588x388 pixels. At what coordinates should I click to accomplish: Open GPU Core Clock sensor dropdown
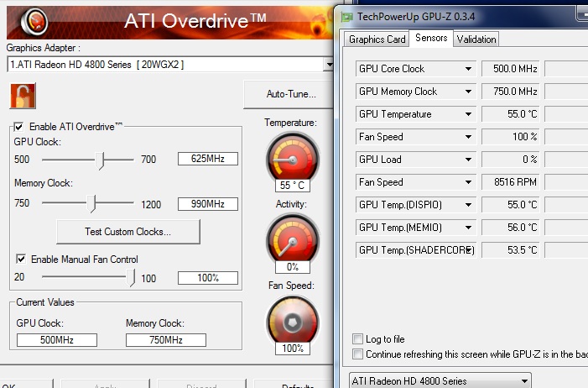pos(468,69)
